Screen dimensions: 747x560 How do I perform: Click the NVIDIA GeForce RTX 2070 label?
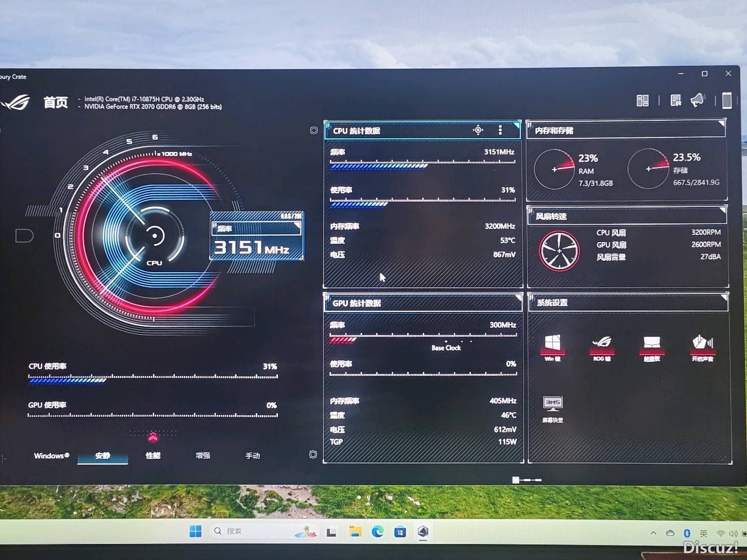[x=153, y=107]
